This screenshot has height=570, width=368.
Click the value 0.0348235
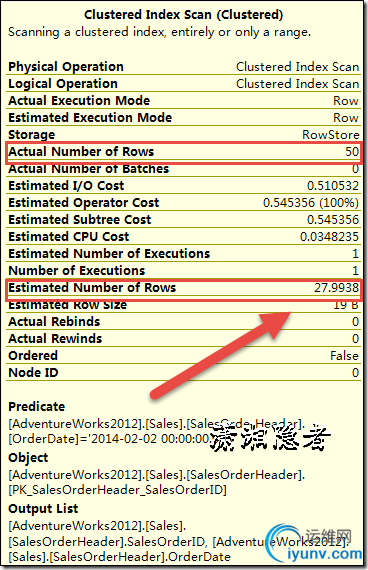tap(329, 237)
